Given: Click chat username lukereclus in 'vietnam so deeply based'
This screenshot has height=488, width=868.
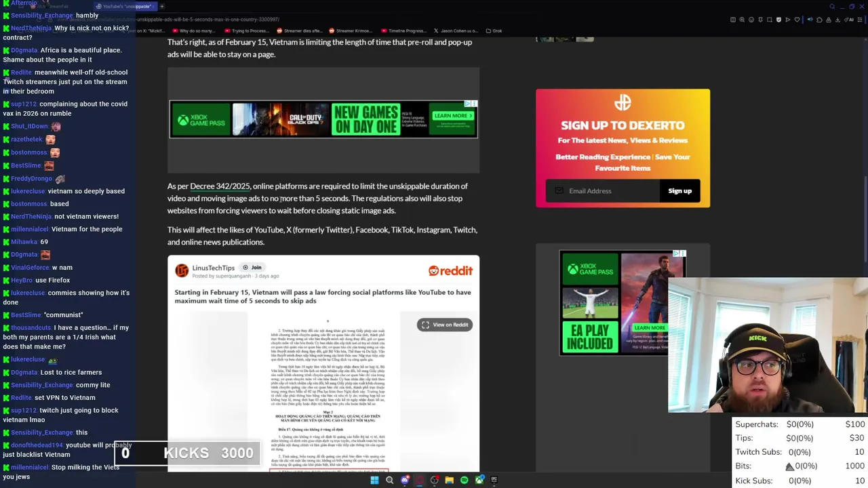Looking at the screenshot, I should [28, 191].
